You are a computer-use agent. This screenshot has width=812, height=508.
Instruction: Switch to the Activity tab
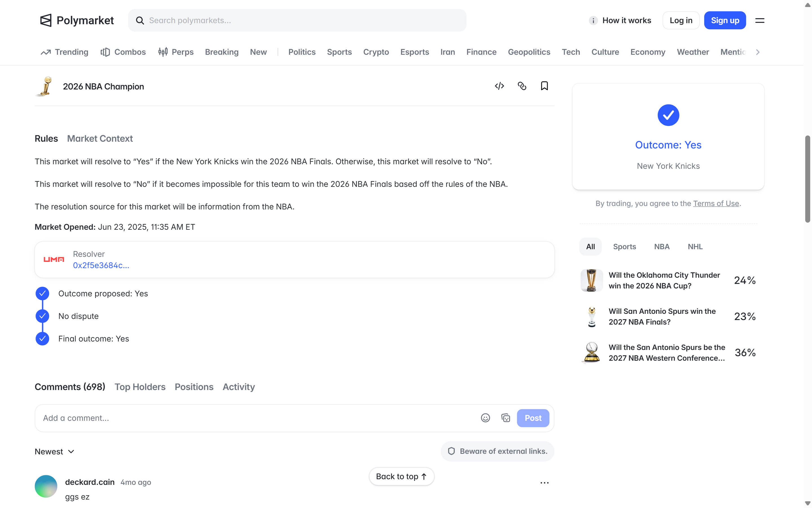(x=239, y=387)
